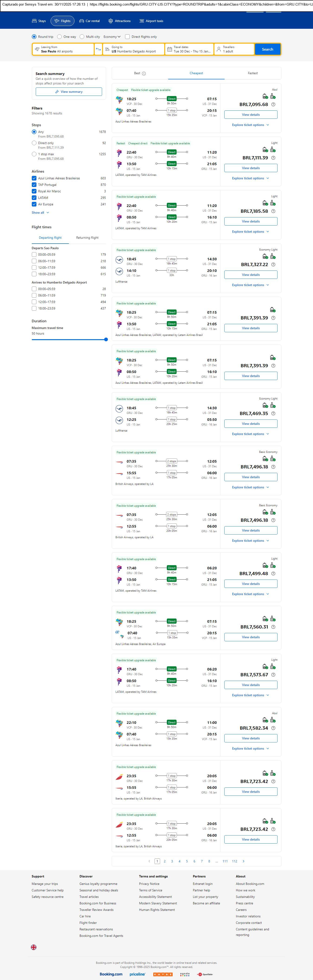
Task: Click price info icon next to BRL7,095.68
Action: pyautogui.click(x=273, y=104)
